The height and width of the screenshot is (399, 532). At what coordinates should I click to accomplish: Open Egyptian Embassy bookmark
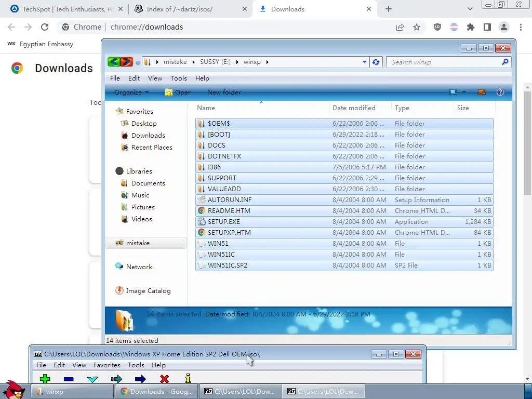click(x=40, y=44)
